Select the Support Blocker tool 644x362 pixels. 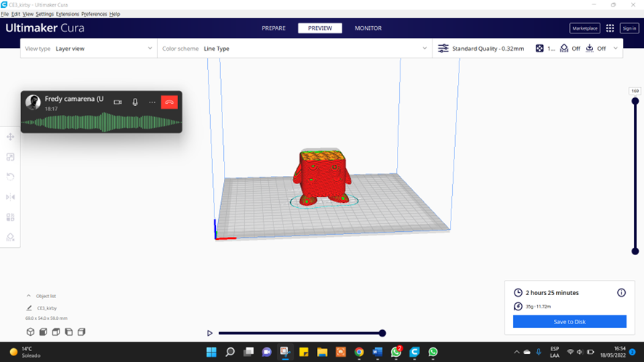10,238
